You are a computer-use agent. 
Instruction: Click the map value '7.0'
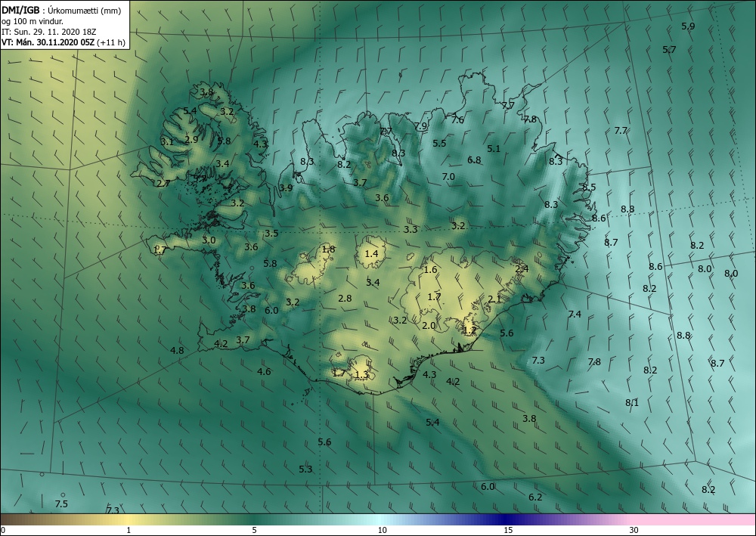[x=448, y=177]
